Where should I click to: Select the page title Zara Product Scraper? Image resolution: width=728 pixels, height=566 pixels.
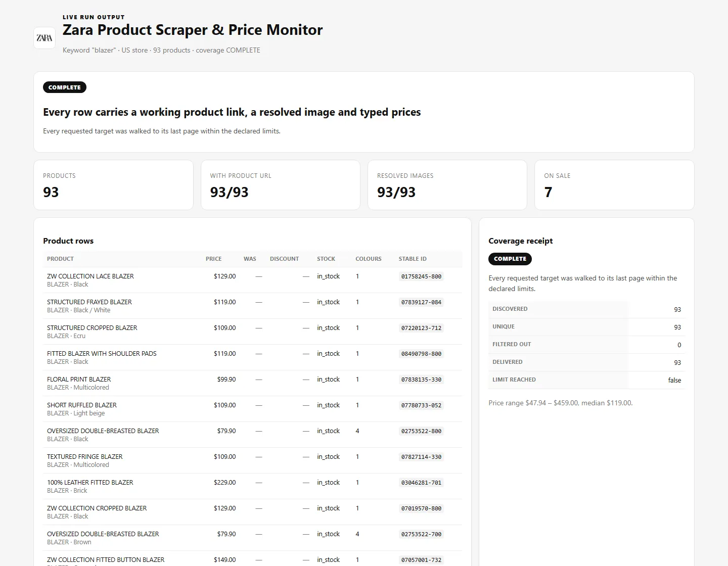pyautogui.click(x=193, y=30)
